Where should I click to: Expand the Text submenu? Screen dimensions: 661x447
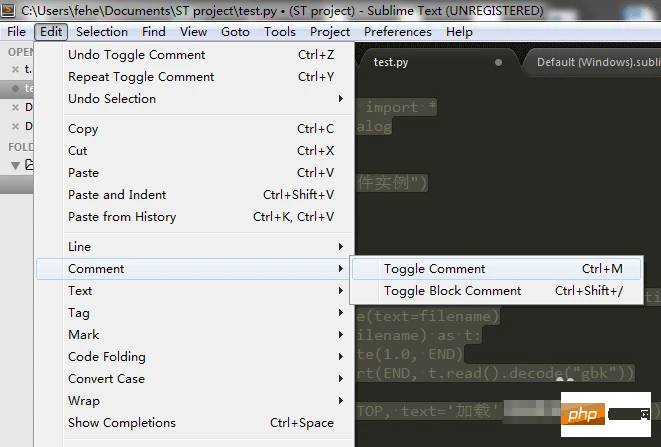tap(194, 291)
